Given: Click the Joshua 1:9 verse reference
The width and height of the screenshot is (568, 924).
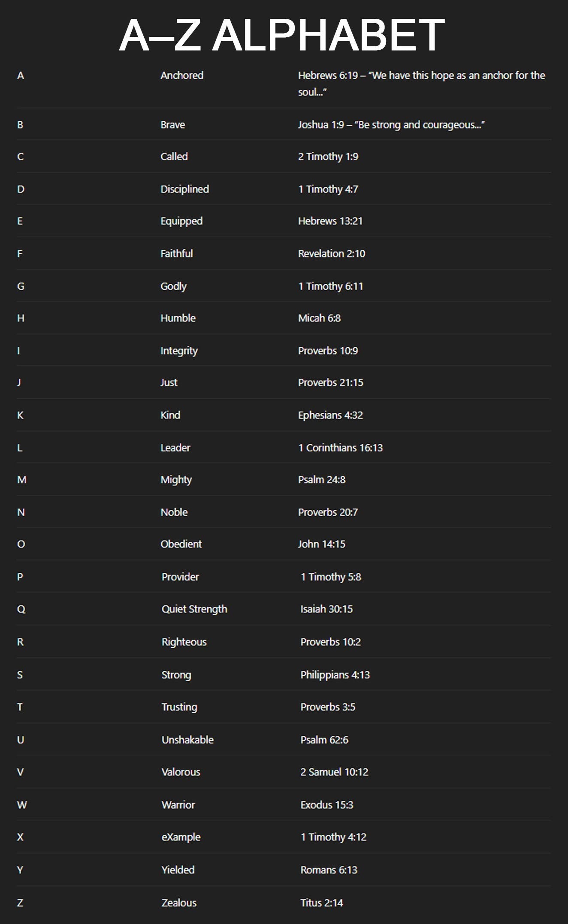Looking at the screenshot, I should coord(391,125).
